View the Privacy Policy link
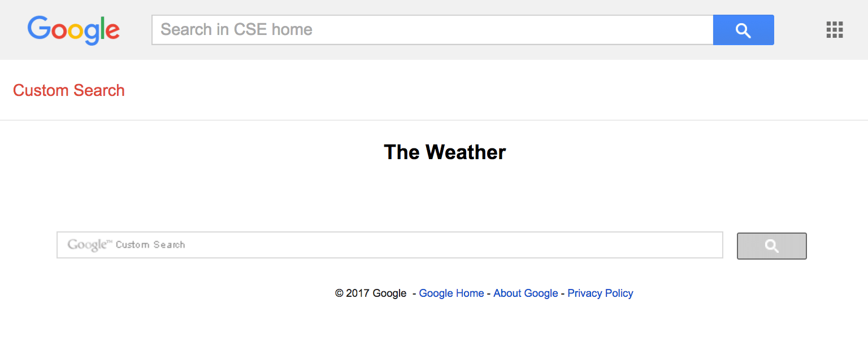This screenshot has height=342, width=868. pyautogui.click(x=600, y=293)
